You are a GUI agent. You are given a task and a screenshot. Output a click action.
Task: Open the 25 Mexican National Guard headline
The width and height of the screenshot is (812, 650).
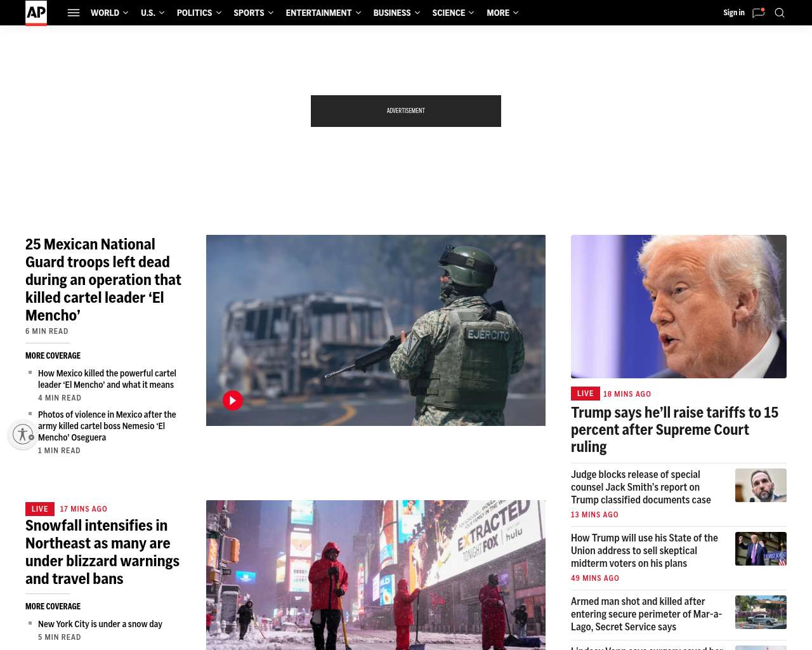click(x=103, y=280)
